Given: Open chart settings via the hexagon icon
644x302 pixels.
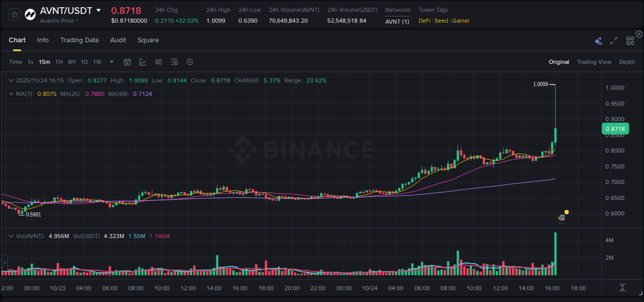Looking at the screenshot, I should pos(190,61).
